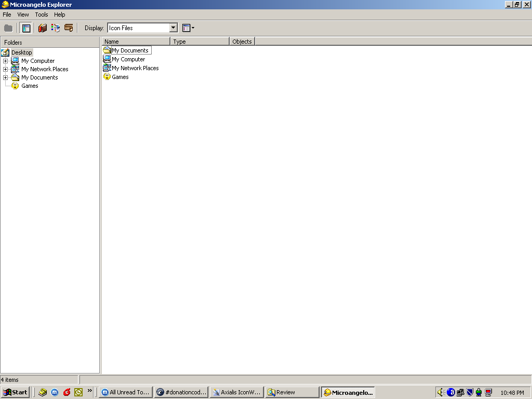Click Games smiley icon in Folders tree
This screenshot has height=399, width=532.
pos(15,86)
